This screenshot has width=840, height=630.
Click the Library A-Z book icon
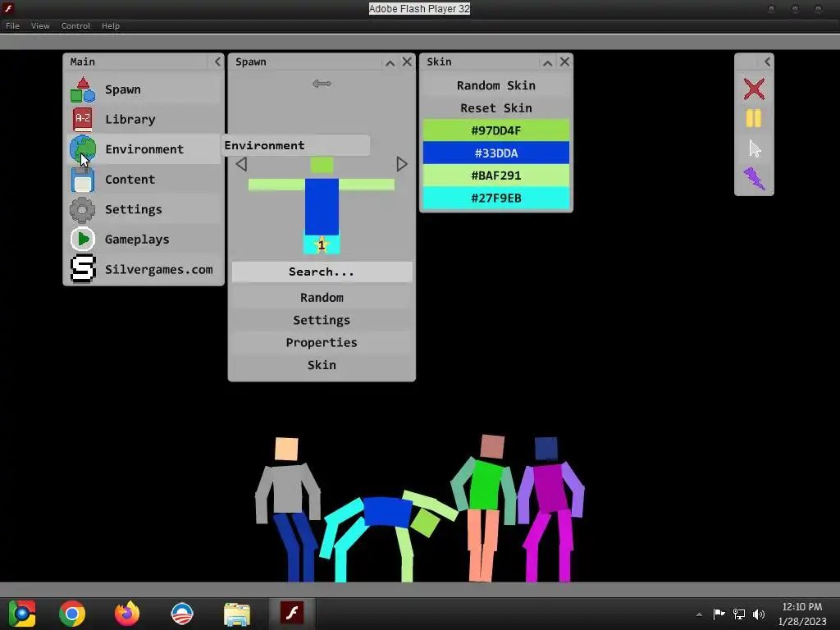(x=83, y=119)
